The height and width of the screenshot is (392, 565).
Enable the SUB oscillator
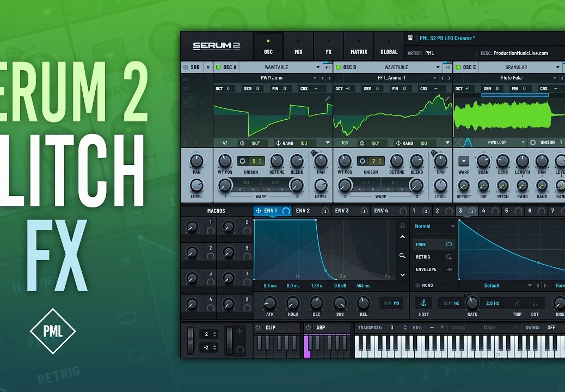coord(186,67)
